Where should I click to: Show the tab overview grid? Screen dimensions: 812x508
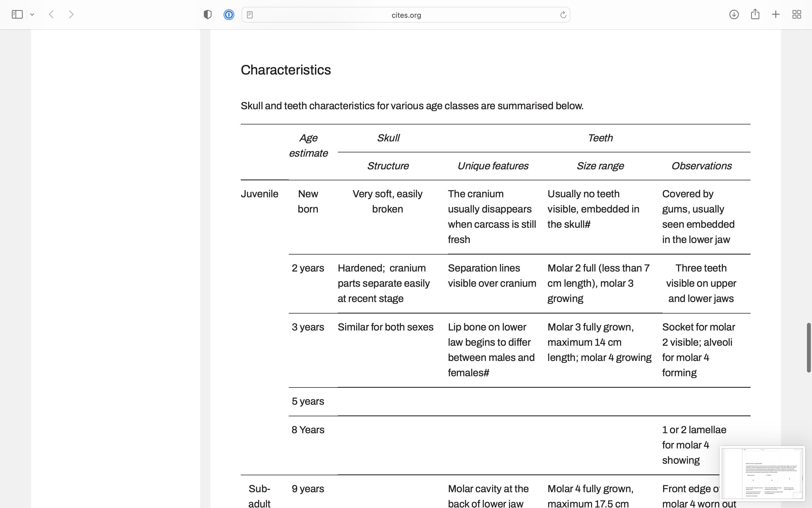796,14
